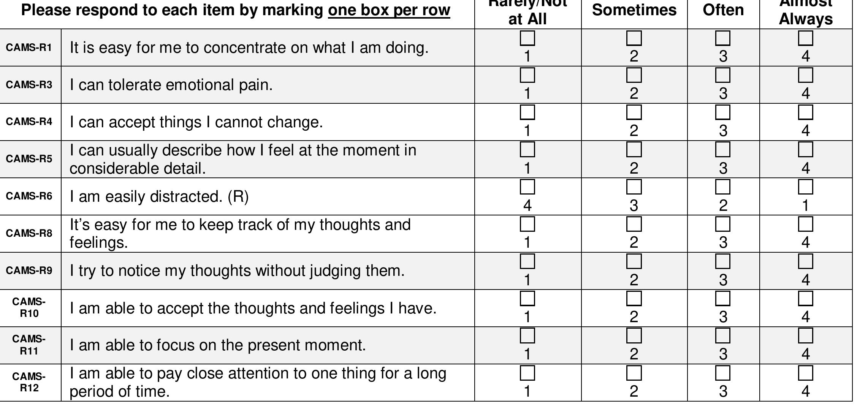Click the 'I am easily distracted. (R)' statement
This screenshot has width=868, height=413.
coord(159,197)
